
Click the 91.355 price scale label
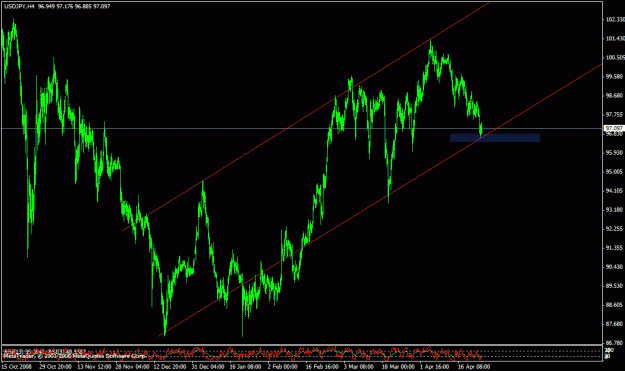614,248
